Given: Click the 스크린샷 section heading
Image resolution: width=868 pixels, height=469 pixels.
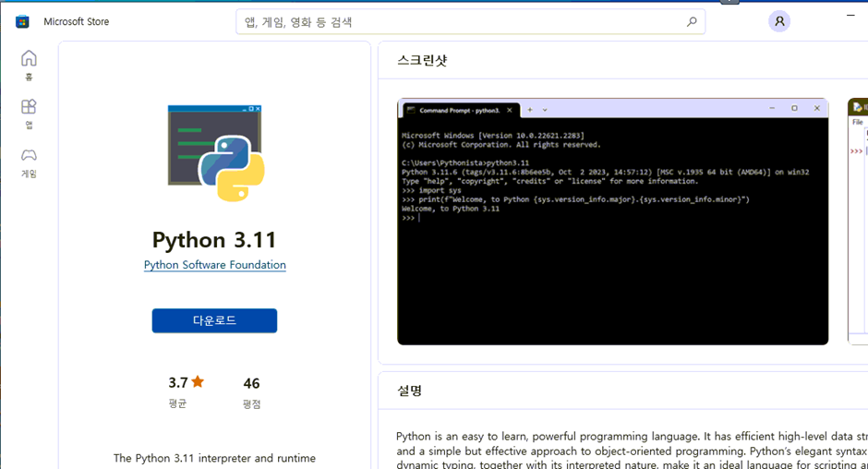Looking at the screenshot, I should (422, 60).
